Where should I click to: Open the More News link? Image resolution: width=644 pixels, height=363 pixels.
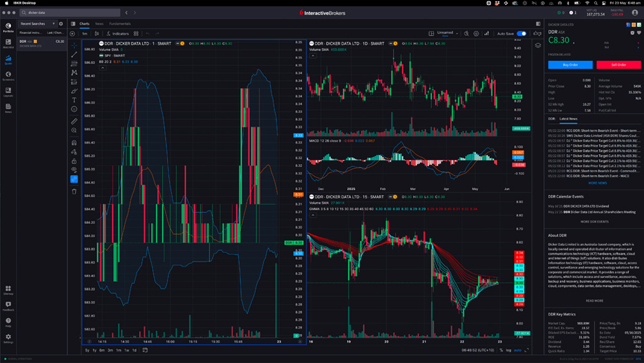[x=597, y=183]
